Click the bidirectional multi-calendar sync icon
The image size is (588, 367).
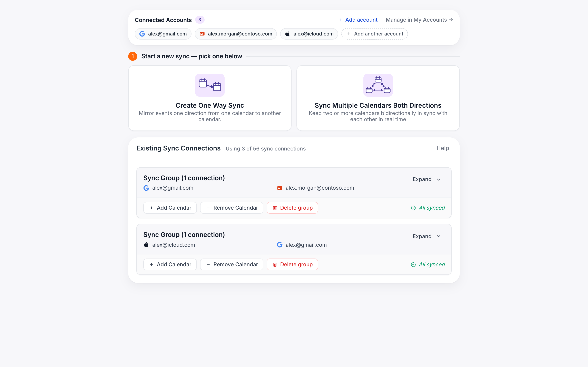click(x=378, y=85)
